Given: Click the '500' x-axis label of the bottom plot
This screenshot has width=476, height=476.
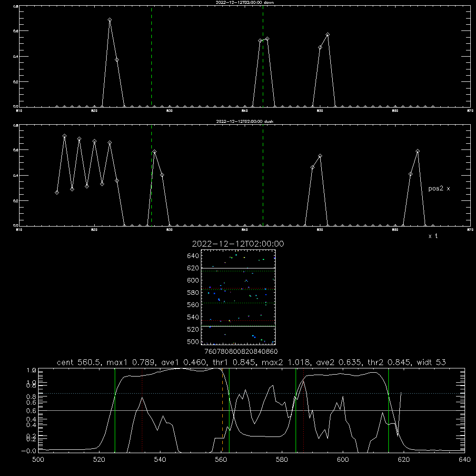Looking at the screenshot, I should 38,460.
